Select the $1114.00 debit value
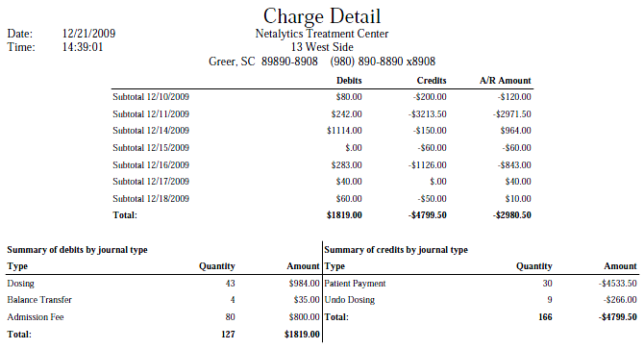Screen dimensions: 644x349 point(344,131)
